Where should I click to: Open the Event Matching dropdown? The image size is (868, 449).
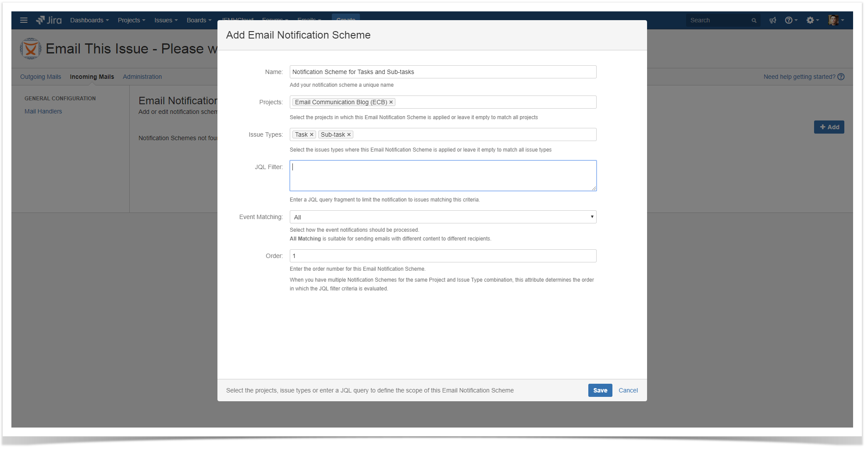pos(443,217)
